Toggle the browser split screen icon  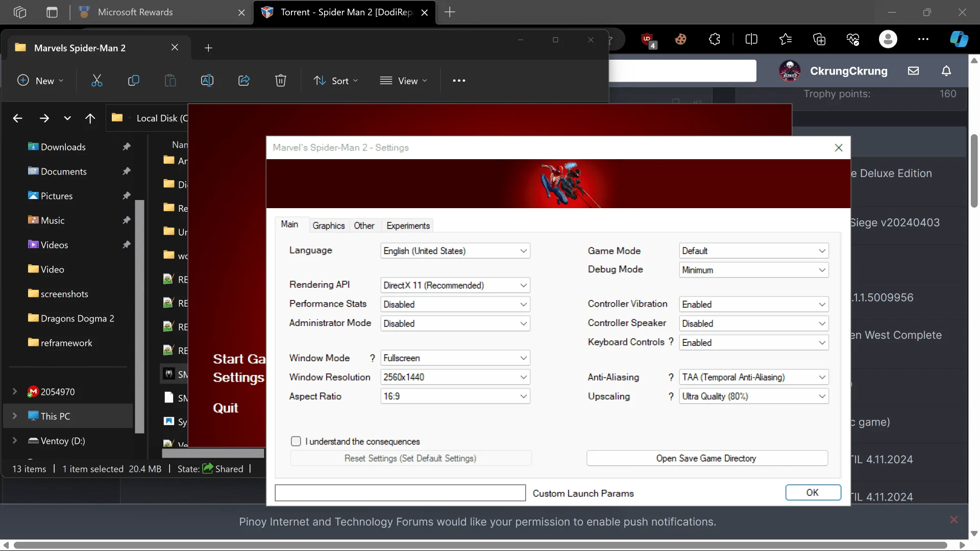pyautogui.click(x=751, y=39)
